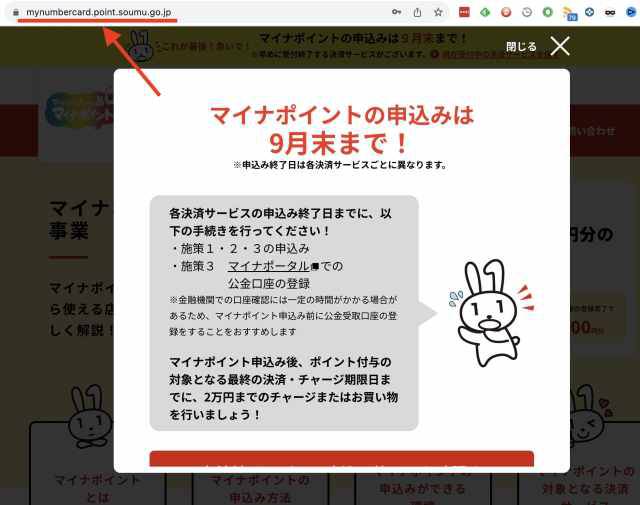Close the popup with the X icon
640x505 pixels.
point(560,46)
